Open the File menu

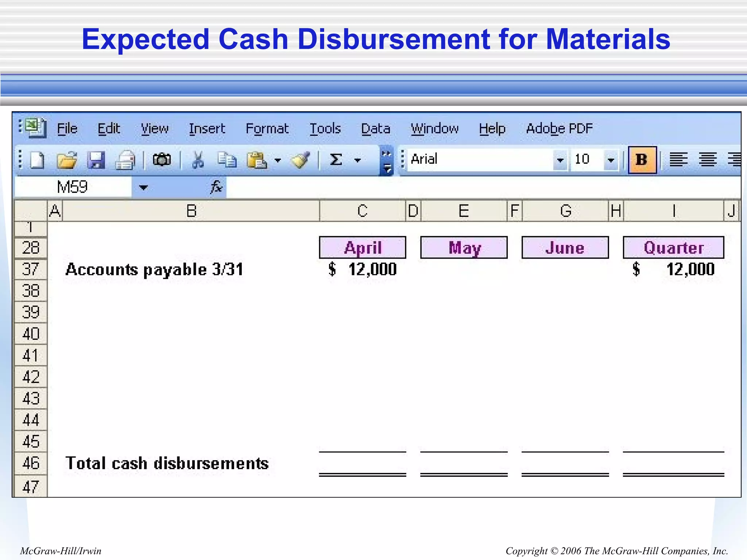click(x=67, y=129)
